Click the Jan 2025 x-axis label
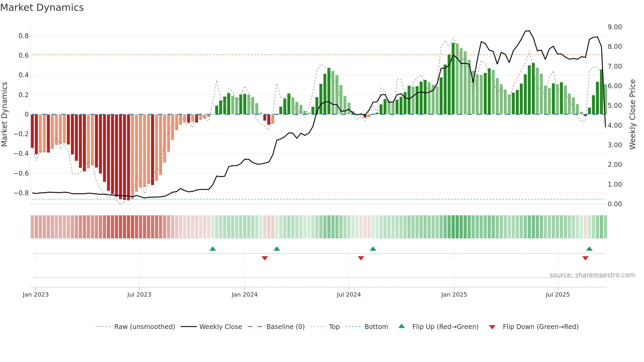The width and height of the screenshot is (644, 362). (454, 294)
